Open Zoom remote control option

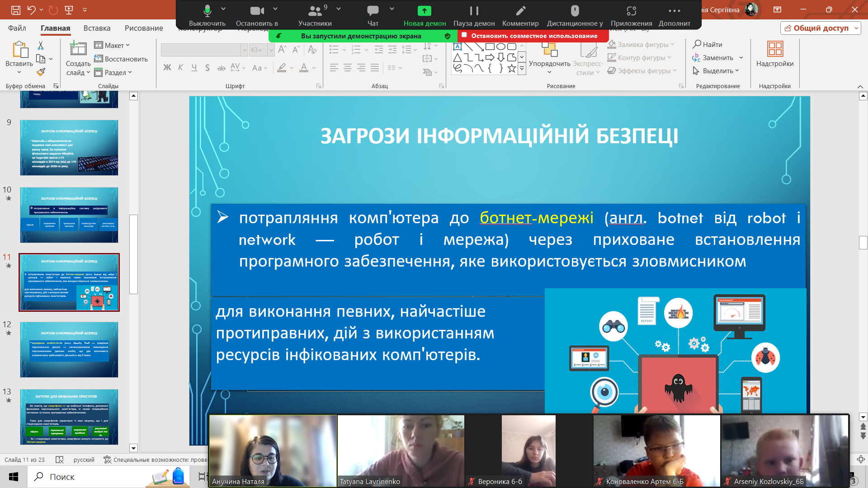(x=575, y=16)
